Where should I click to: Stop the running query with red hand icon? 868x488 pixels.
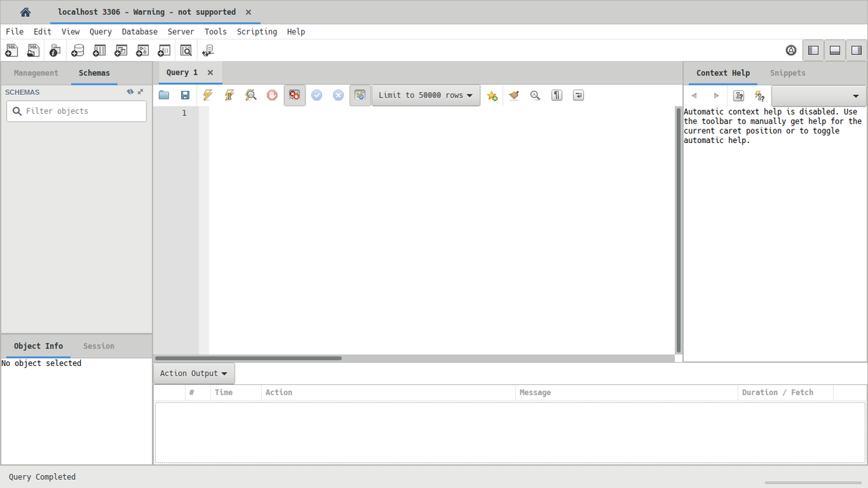pos(272,96)
